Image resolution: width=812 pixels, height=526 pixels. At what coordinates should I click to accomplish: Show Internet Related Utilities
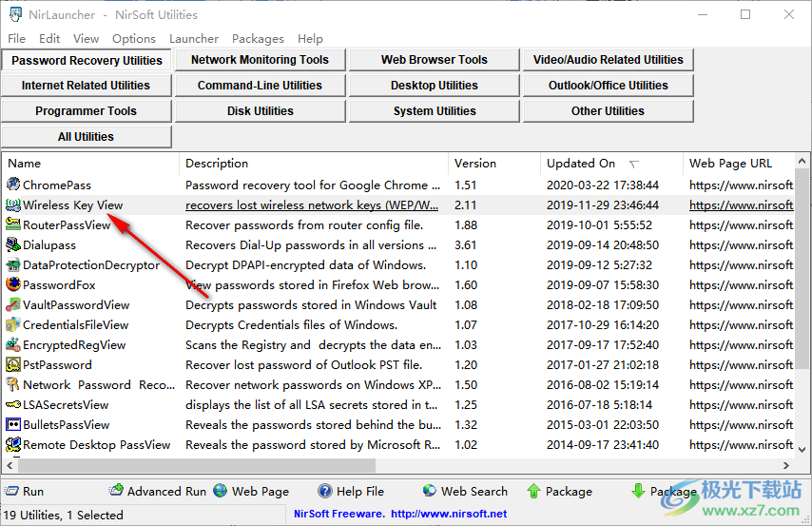click(x=86, y=85)
